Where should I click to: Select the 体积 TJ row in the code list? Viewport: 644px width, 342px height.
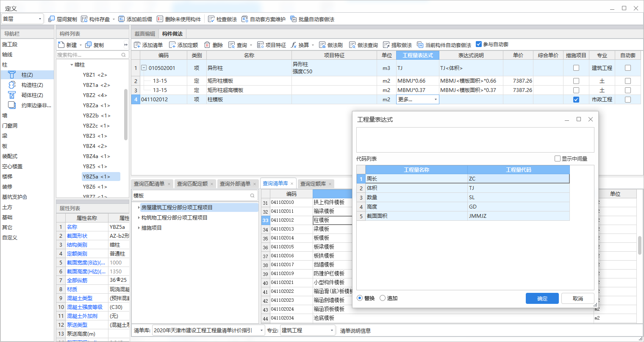pos(463,188)
